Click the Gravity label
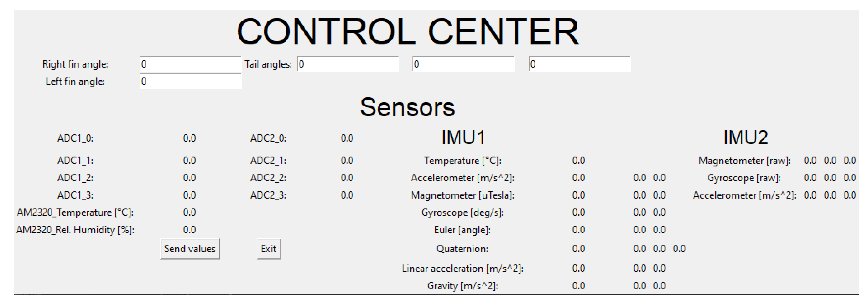 tap(462, 286)
